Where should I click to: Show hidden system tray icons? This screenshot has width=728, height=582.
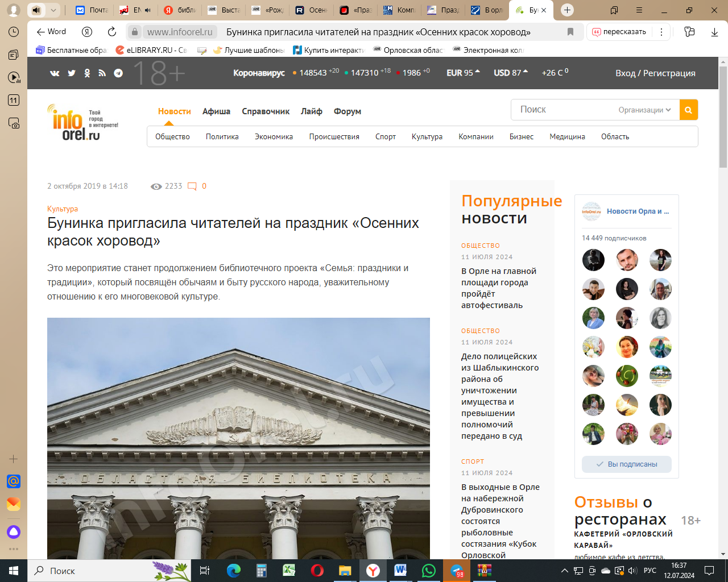click(564, 571)
